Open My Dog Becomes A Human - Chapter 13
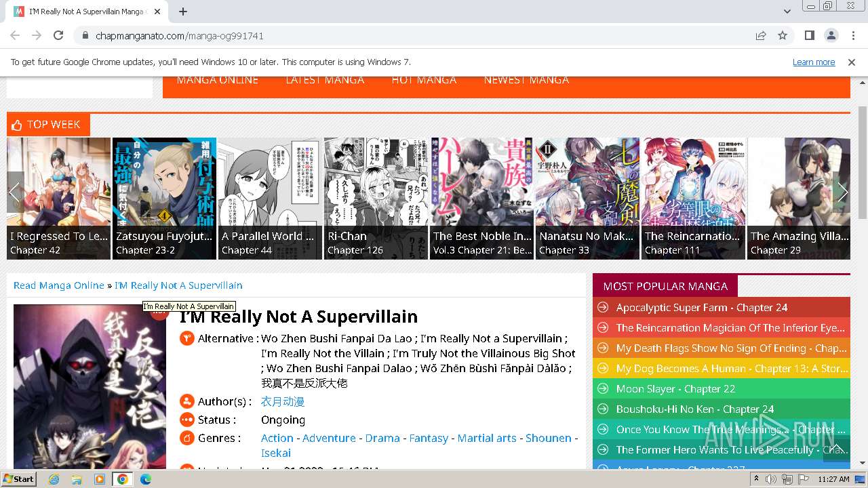Screen dimensions: 868x488 coord(732,369)
